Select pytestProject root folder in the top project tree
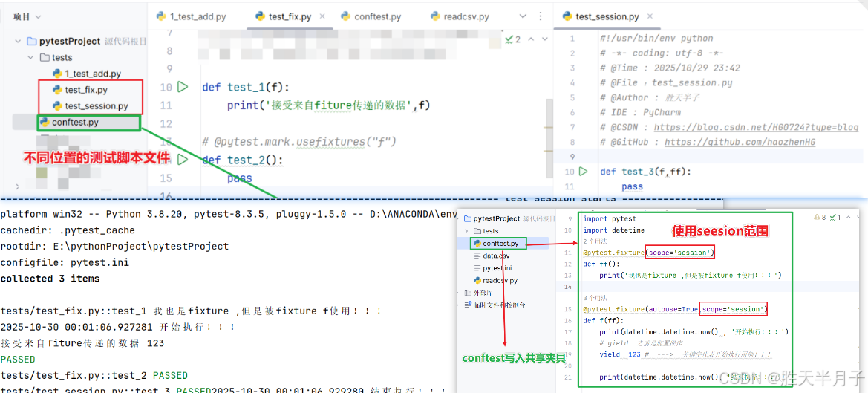The height and width of the screenshot is (393, 868). (70, 42)
